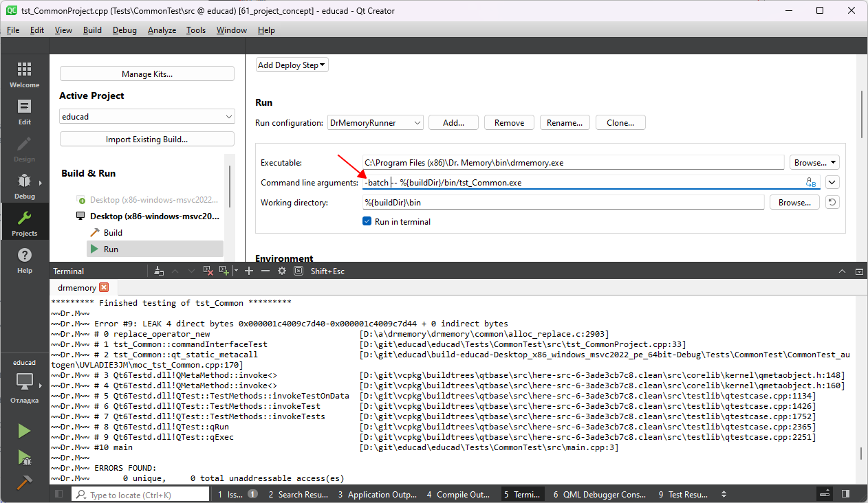Open the Analyze menu
The height and width of the screenshot is (503, 868).
(162, 30)
